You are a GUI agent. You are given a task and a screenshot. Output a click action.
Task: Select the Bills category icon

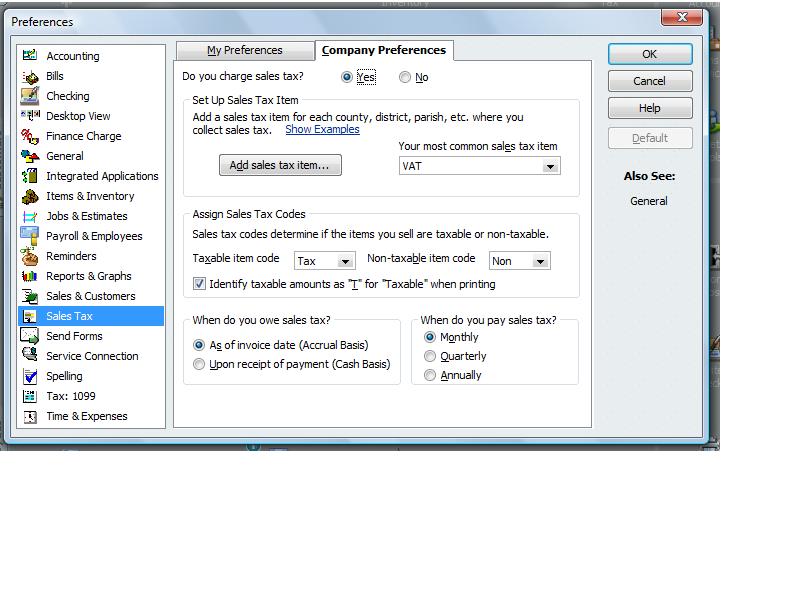pos(30,76)
